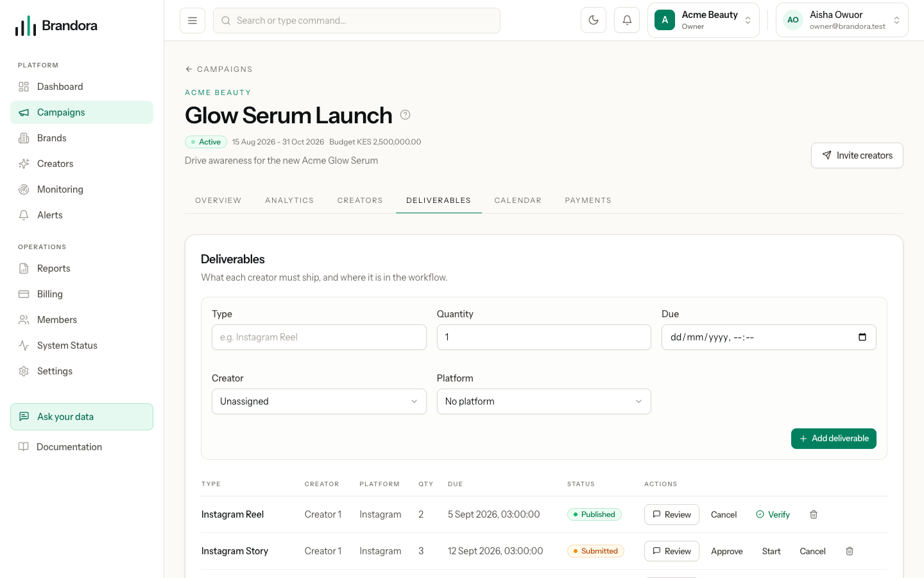924x578 pixels.
Task: Select the Creators tab
Action: 360,200
